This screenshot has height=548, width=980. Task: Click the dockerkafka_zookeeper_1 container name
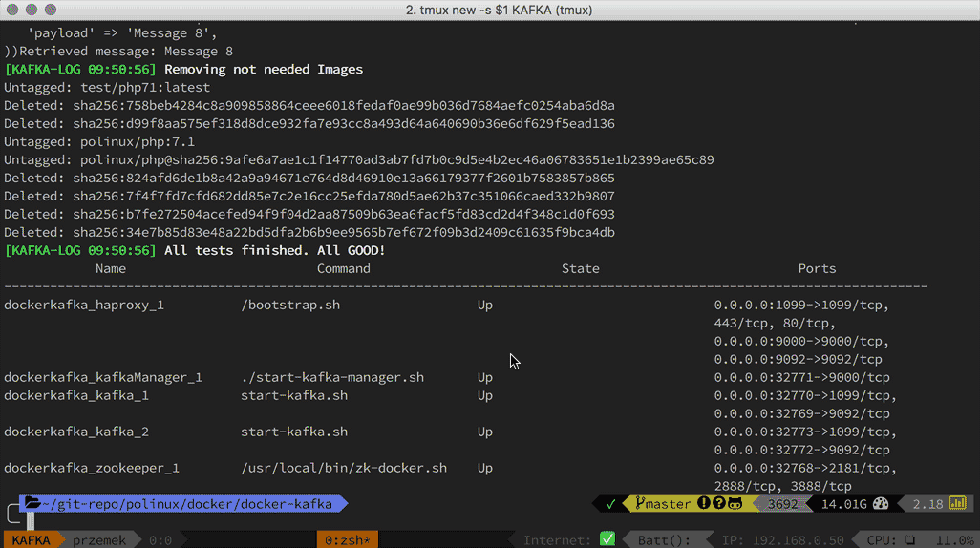click(x=92, y=468)
